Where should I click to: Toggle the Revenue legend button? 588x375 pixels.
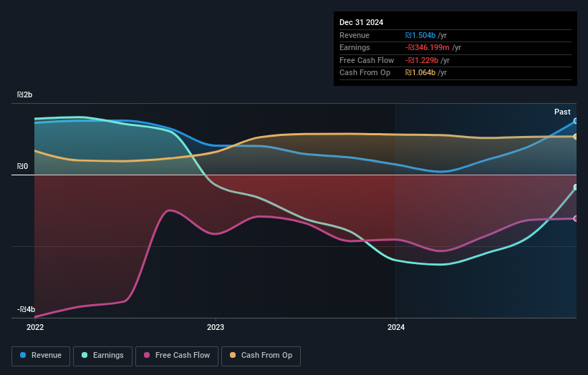(x=41, y=356)
